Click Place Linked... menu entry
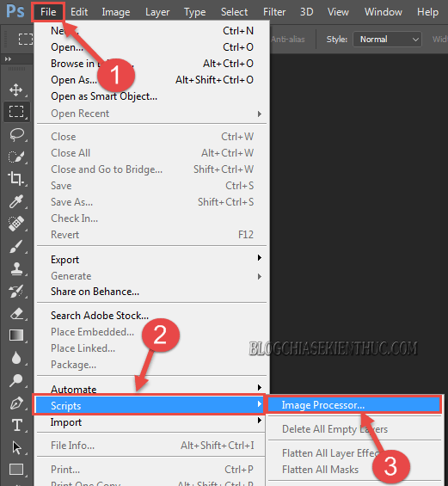The height and width of the screenshot is (486, 448). click(152, 348)
